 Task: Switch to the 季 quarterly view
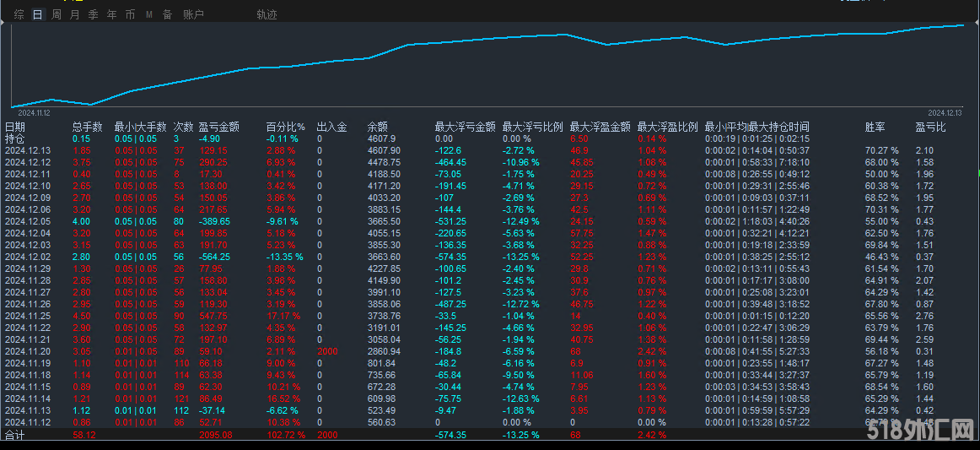93,14
